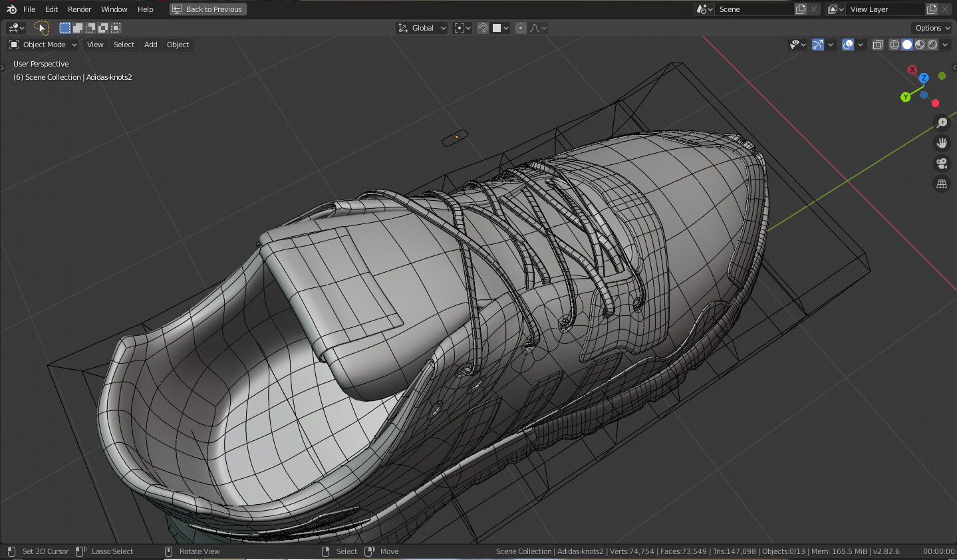Open the pivot point dropdown

462,28
